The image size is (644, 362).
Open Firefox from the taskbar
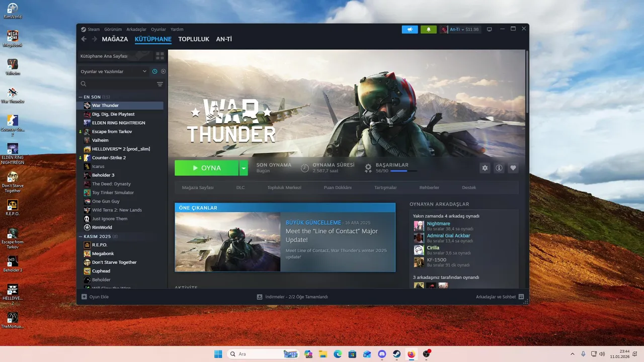[412, 354]
